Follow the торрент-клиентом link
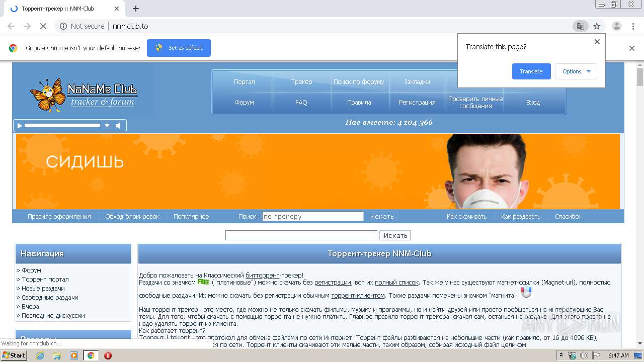This screenshot has width=644, height=362. 358,296
